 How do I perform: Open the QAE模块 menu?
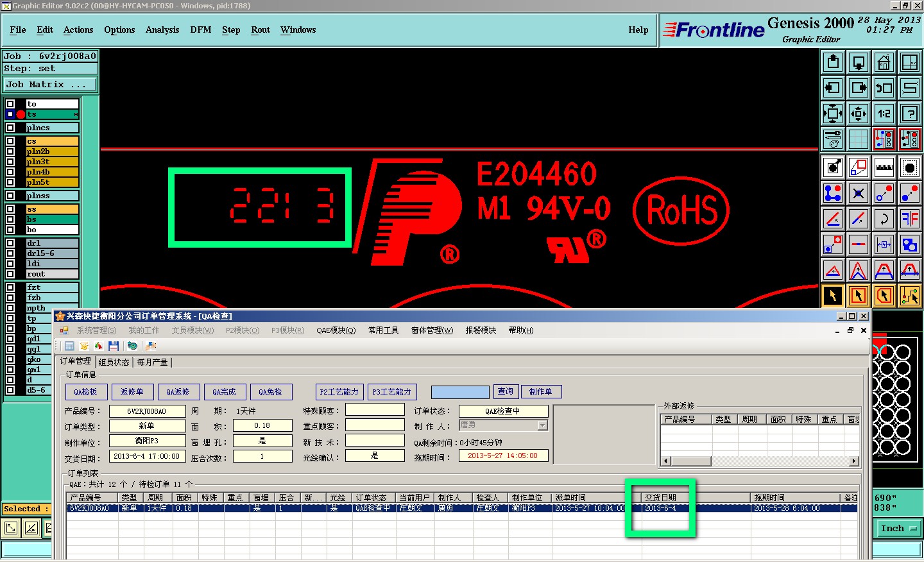pos(336,330)
